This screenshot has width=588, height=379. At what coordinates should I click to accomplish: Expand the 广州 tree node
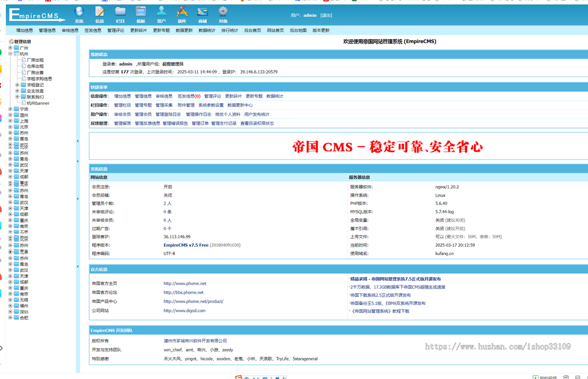click(x=10, y=48)
